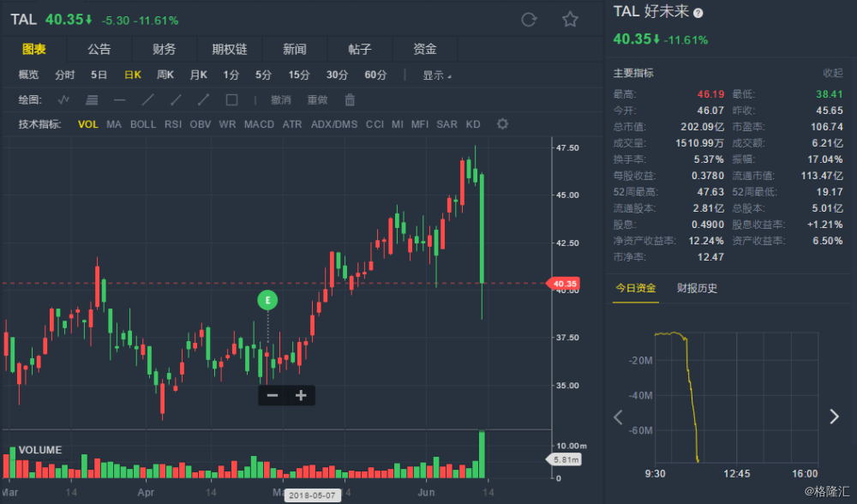Screen dimensions: 857x504
Task: Collapse main indicators with 收起
Action: [832, 73]
